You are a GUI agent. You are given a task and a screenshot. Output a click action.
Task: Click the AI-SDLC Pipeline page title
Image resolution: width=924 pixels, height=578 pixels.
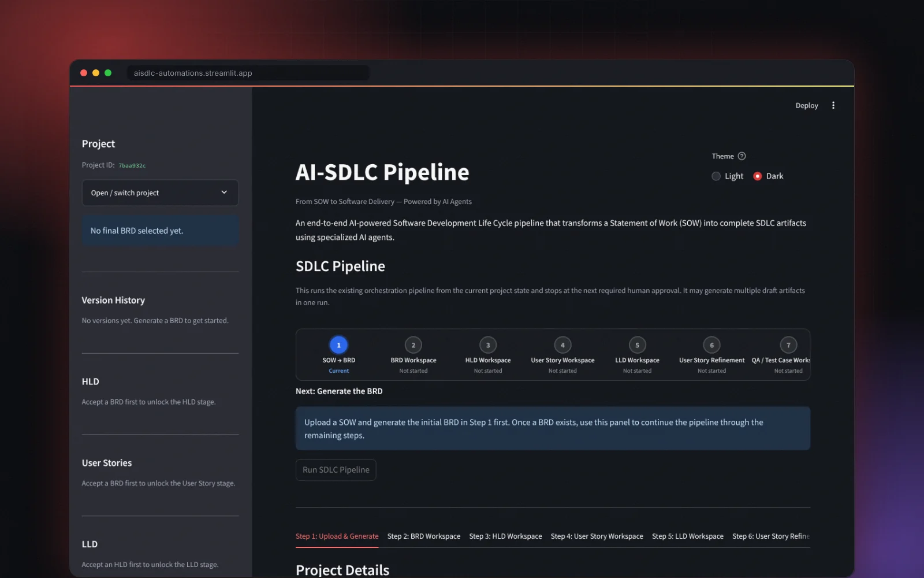382,172
